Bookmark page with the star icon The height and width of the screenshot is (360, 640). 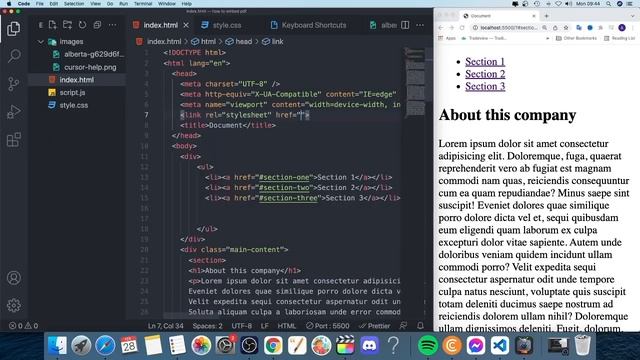[x=566, y=28]
